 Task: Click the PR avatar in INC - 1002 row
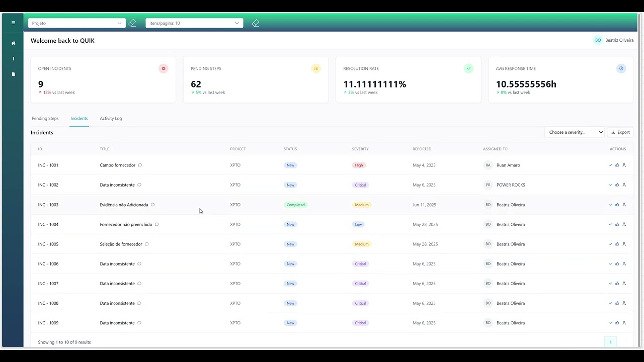[x=488, y=185]
